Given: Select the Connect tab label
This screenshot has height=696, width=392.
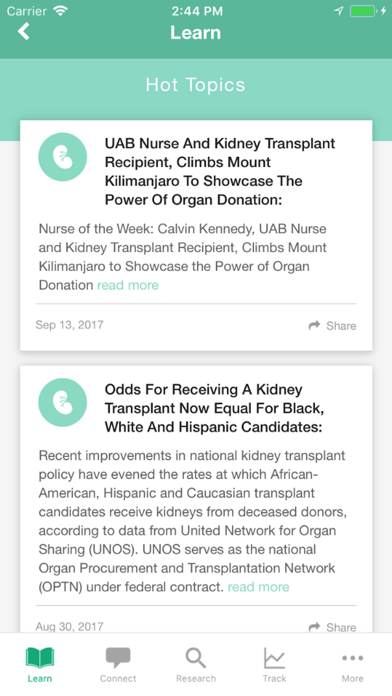Looking at the screenshot, I should pos(118,678).
